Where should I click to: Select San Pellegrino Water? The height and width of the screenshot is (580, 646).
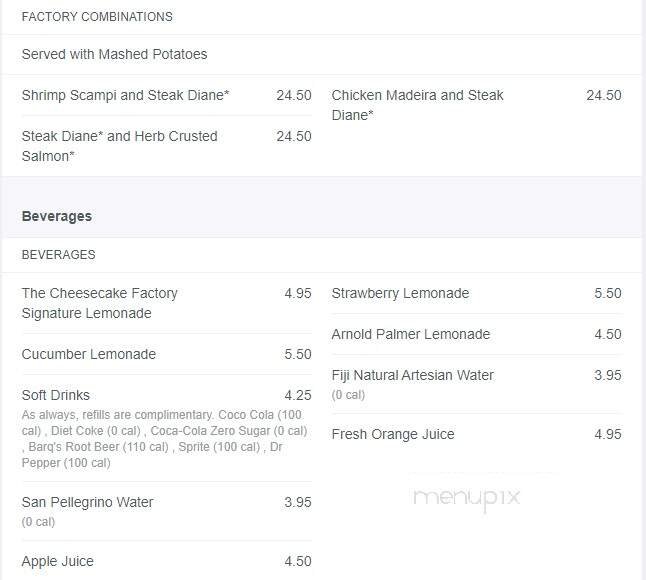(x=87, y=502)
